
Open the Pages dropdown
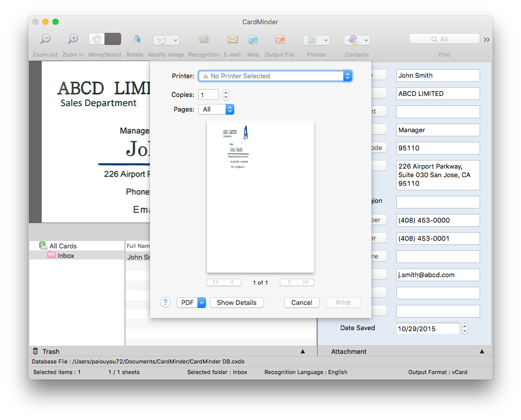pyautogui.click(x=216, y=110)
